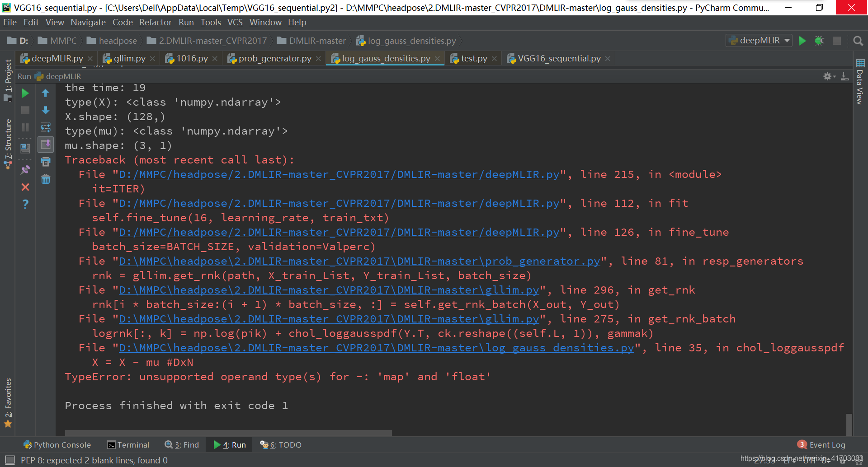The height and width of the screenshot is (467, 868).
Task: Open deepMLIR.py link at line 112 in fit
Action: tap(339, 203)
